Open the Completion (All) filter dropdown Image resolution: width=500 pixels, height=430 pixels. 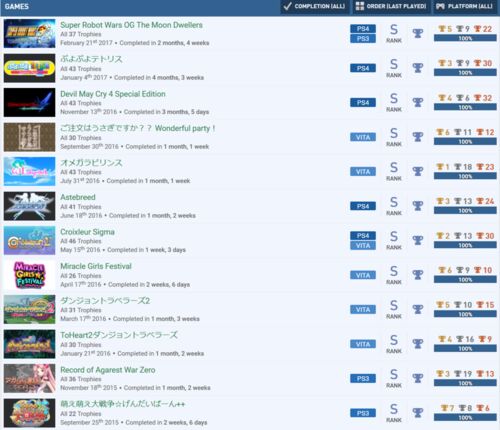point(314,6)
